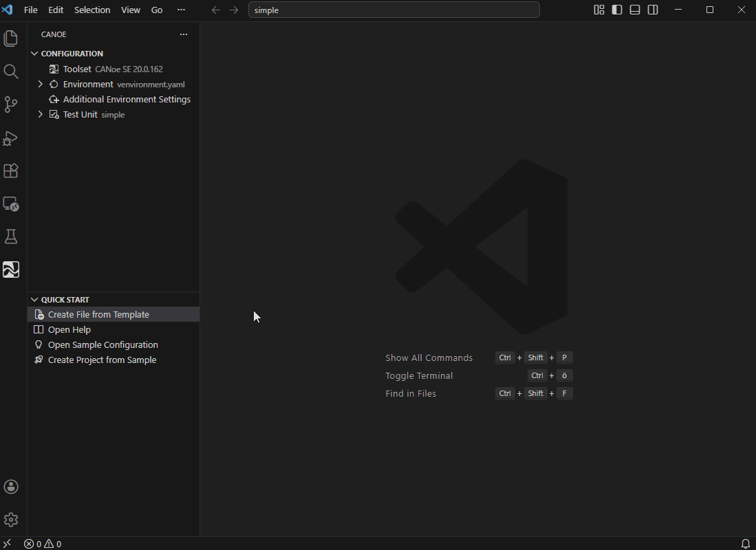Click the remote window status bar icon
This screenshot has height=550, width=756.
coord(8,544)
